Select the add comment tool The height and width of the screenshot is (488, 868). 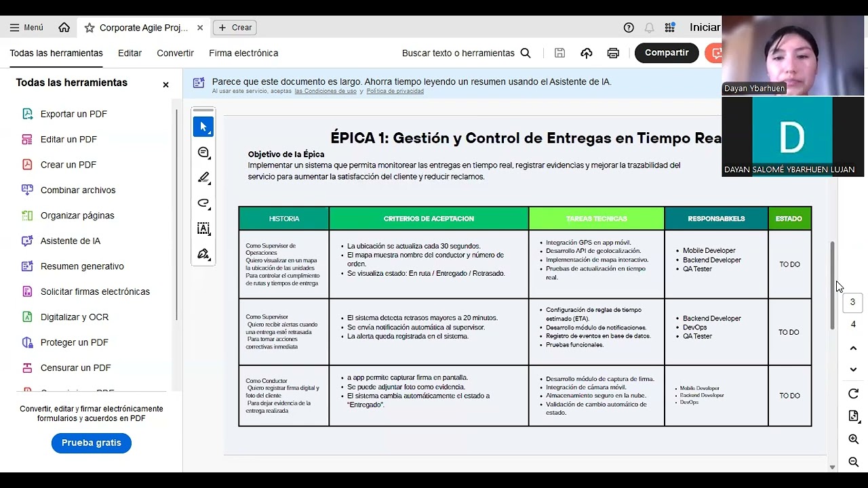pos(203,152)
